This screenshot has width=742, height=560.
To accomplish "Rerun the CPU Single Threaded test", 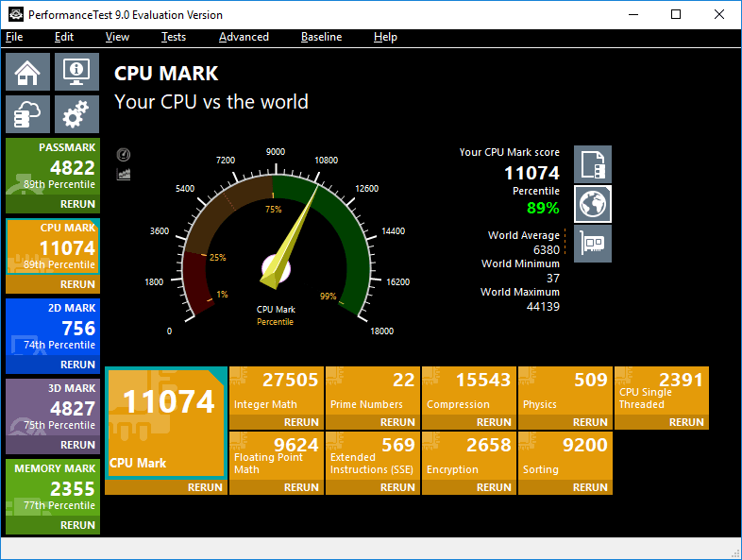I will 662,422.
